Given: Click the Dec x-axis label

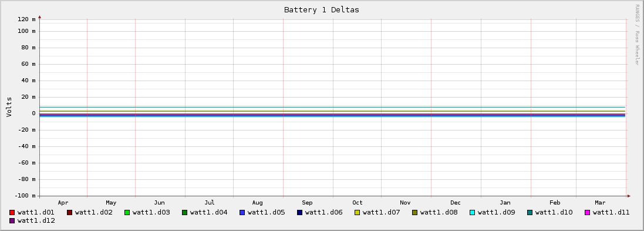Looking at the screenshot, I should [456, 203].
